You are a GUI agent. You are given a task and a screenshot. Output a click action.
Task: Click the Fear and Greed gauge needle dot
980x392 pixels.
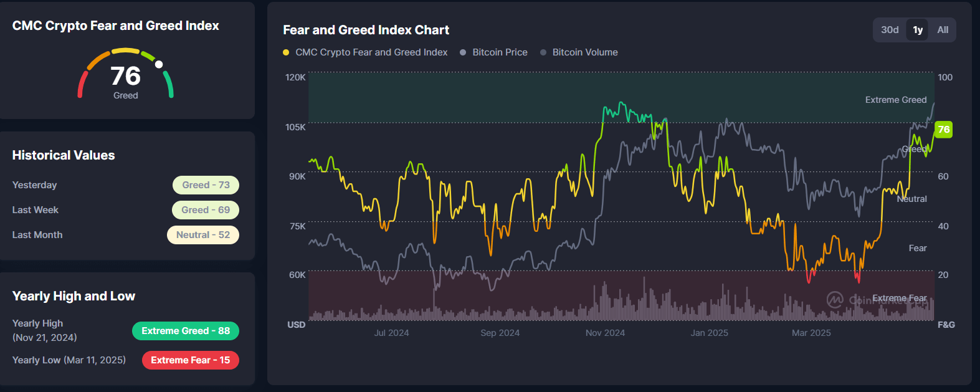(159, 64)
